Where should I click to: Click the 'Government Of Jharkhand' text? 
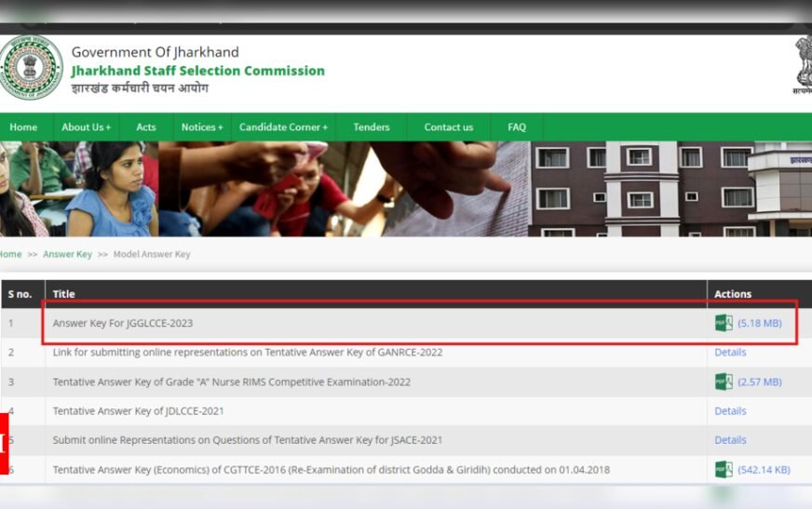156,52
